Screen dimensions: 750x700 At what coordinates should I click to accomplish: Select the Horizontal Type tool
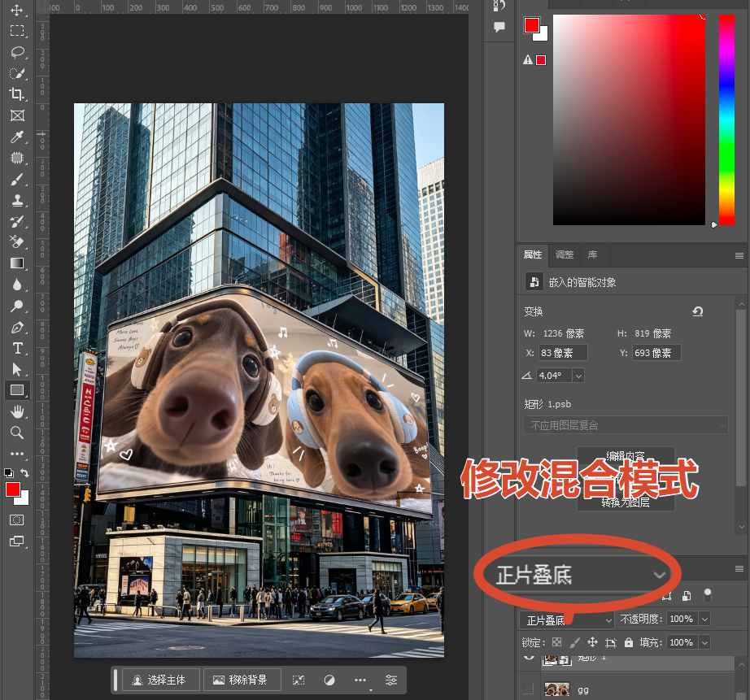[17, 348]
